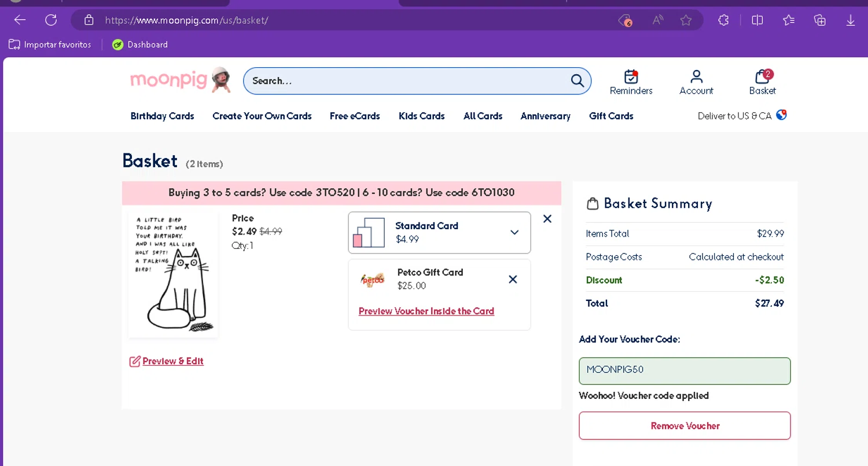The image size is (868, 466).
Task: Open downloads icon in browser toolbar
Action: point(851,20)
